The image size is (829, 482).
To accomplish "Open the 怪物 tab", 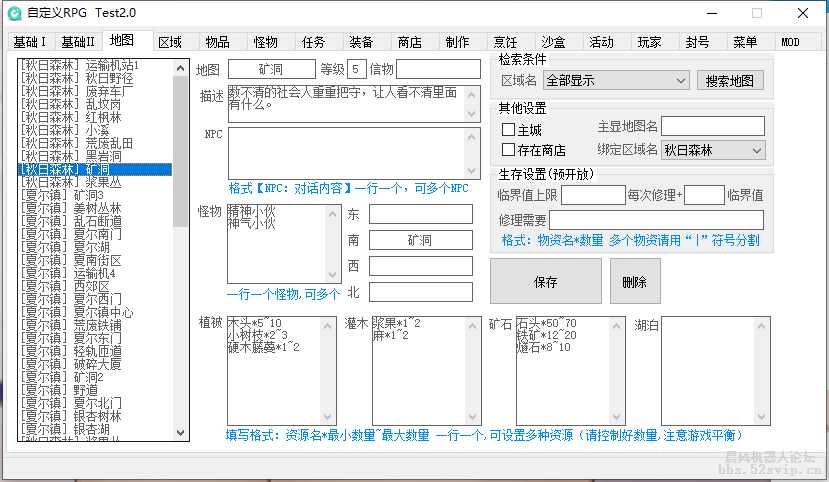I will pyautogui.click(x=265, y=42).
